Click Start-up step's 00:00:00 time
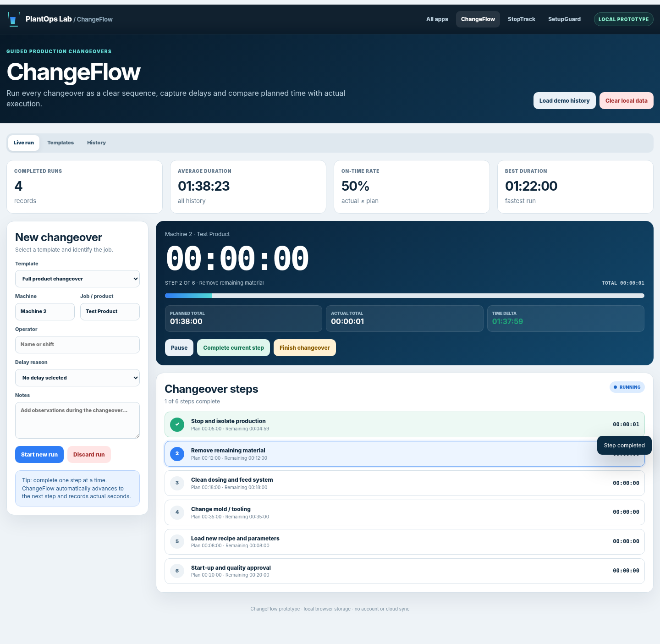Screen dimensions: 660x644 (x=626, y=571)
